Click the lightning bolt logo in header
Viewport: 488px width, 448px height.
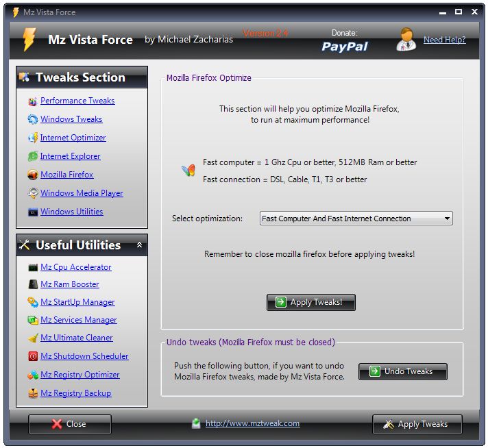pyautogui.click(x=29, y=40)
